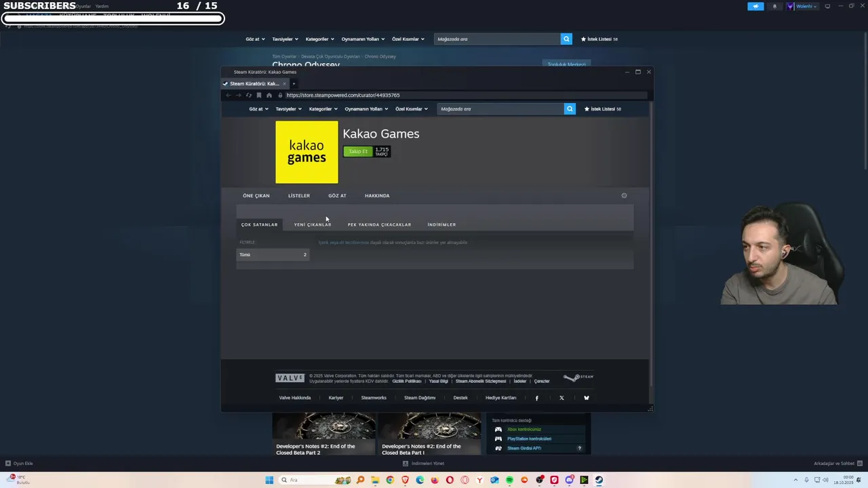Click the curator popup search magnifier button
Viewport: 868px width, 488px height.
570,108
